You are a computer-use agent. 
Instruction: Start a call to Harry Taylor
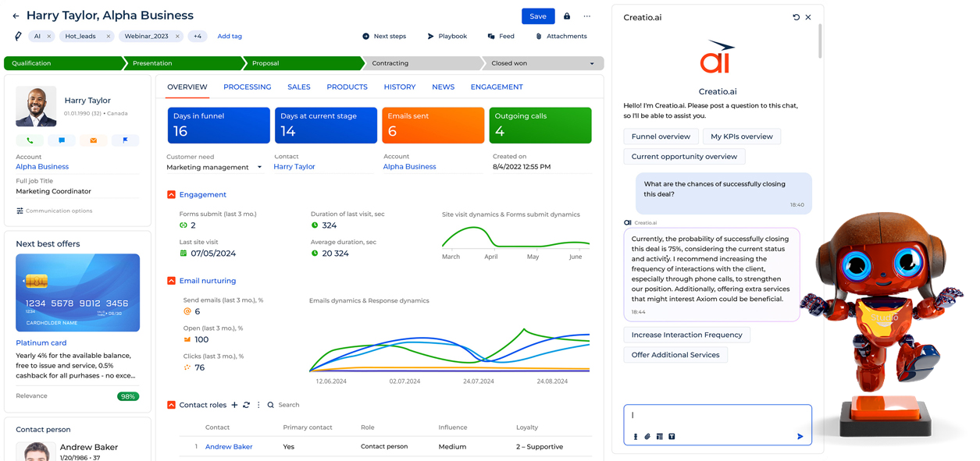[x=30, y=140]
